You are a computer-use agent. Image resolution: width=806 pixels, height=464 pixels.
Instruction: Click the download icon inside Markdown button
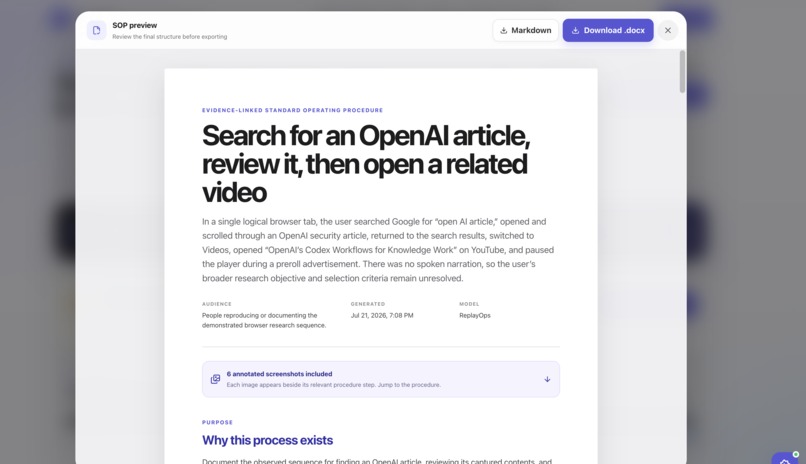504,30
